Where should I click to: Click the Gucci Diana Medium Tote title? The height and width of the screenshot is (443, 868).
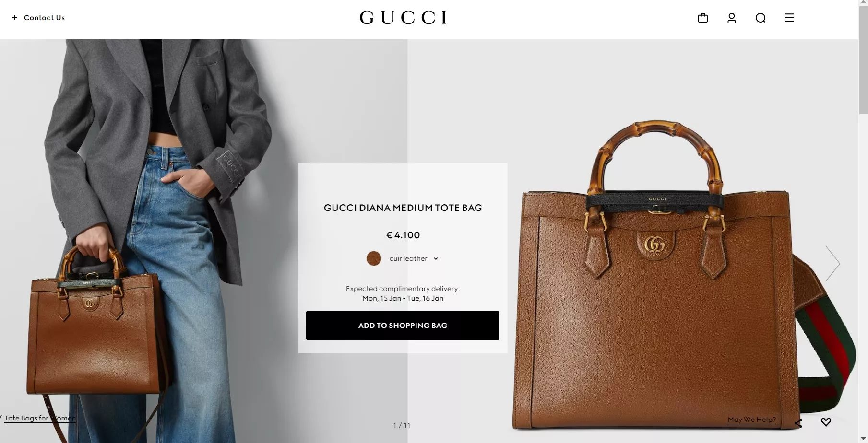point(403,208)
